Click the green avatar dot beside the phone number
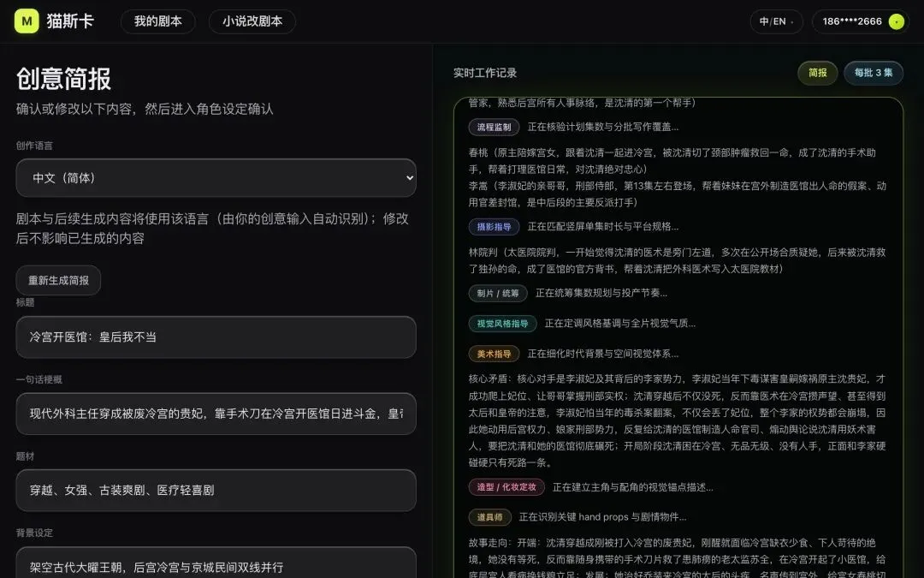The width and height of the screenshot is (924, 578). point(897,21)
